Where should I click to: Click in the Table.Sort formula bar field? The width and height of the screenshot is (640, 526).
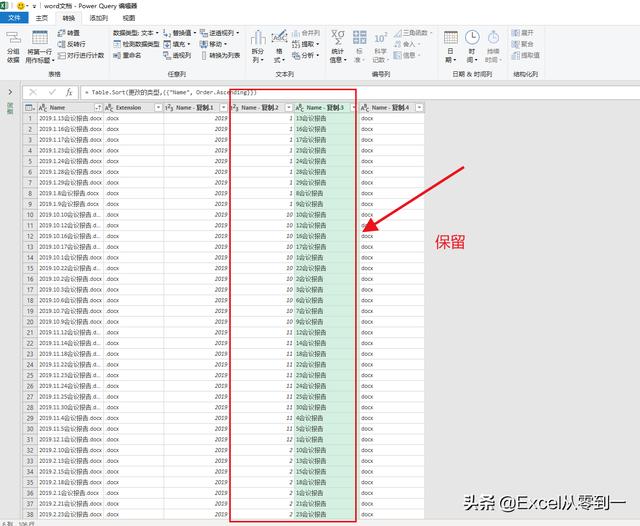coord(359,92)
